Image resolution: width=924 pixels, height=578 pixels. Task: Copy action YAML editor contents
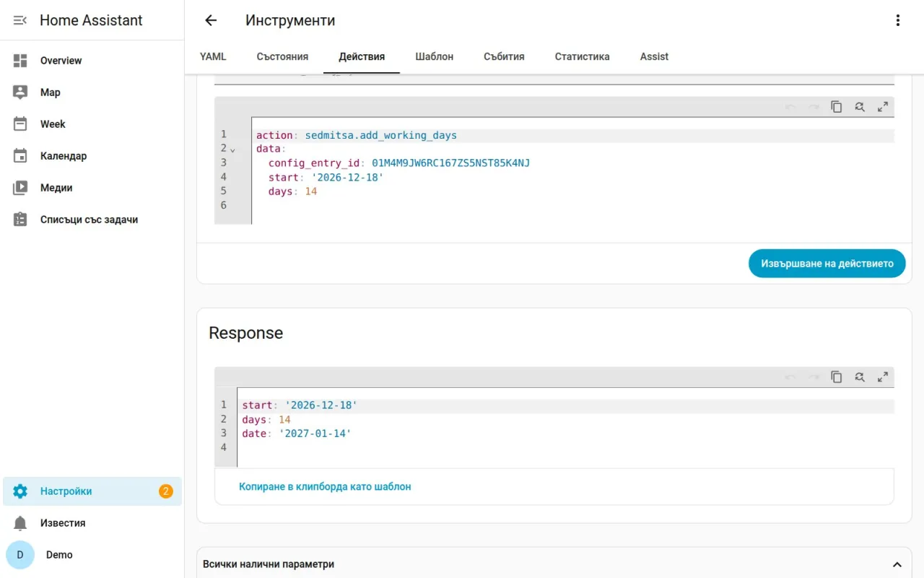point(837,107)
